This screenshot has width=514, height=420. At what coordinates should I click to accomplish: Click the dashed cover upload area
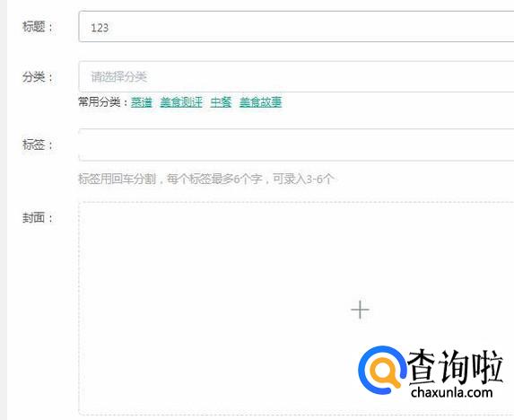(296, 309)
